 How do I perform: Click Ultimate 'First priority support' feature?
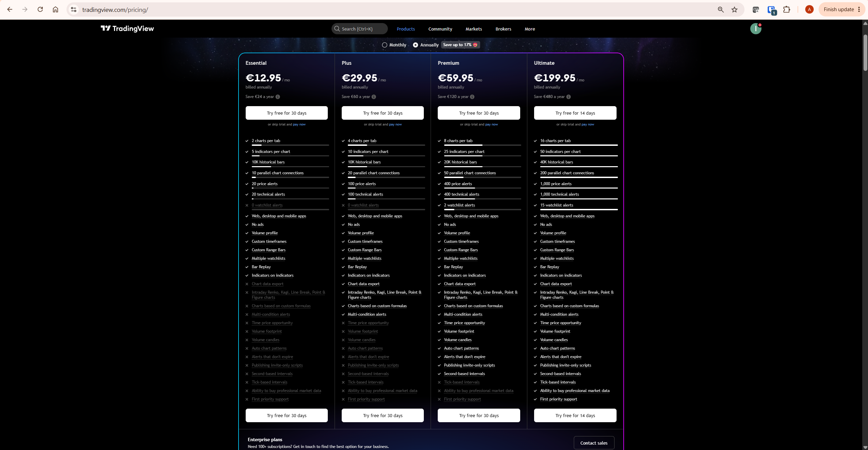[558, 399]
